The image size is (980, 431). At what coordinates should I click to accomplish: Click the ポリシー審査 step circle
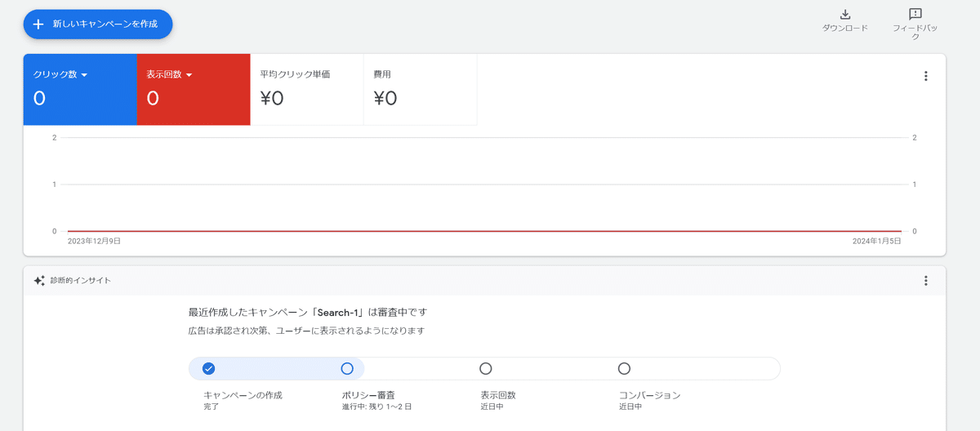[347, 369]
